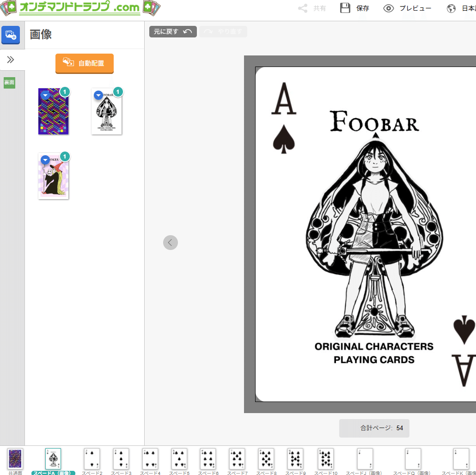Click usage count badge on Foobar image
The image size is (476, 475).
click(118, 91)
